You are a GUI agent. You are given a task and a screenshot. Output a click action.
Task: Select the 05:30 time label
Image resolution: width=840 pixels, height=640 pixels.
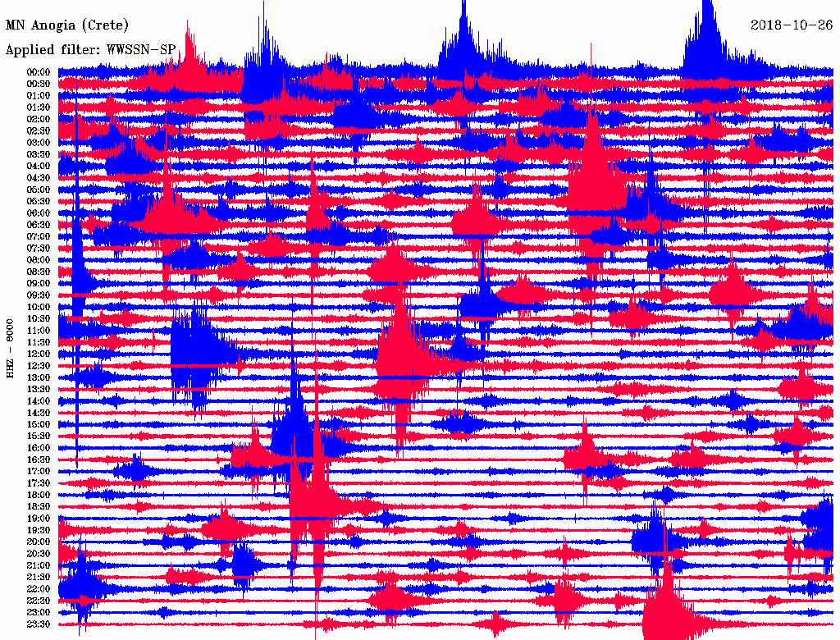coord(39,202)
